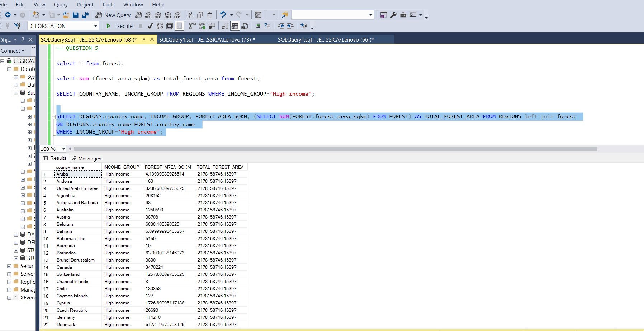Switch to the Messages tab
The width and height of the screenshot is (644, 331).
pyautogui.click(x=89, y=158)
